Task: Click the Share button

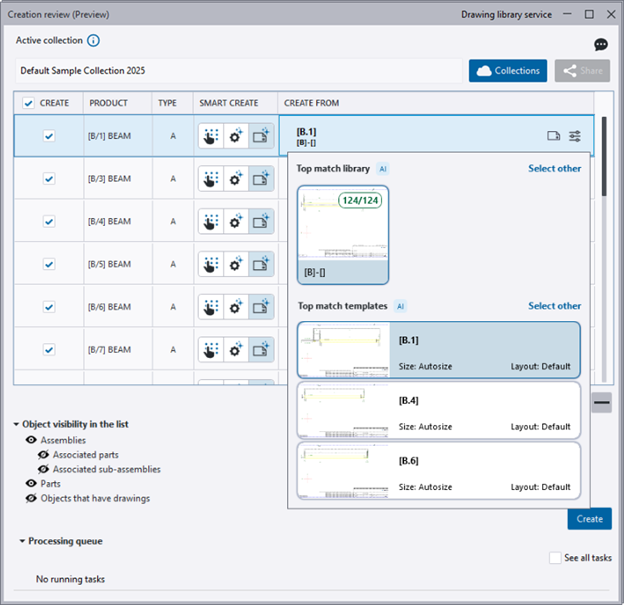Action: point(582,71)
